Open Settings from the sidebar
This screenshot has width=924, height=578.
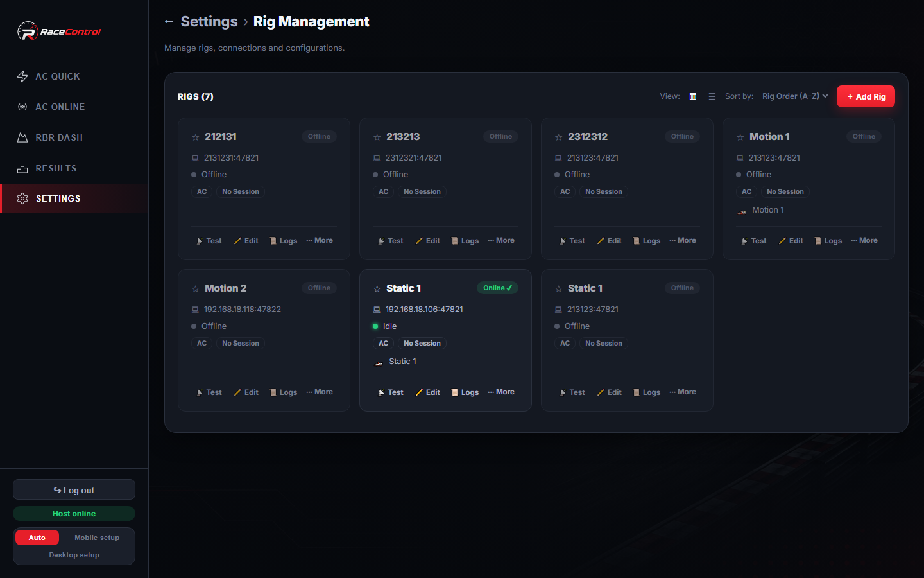click(x=74, y=198)
